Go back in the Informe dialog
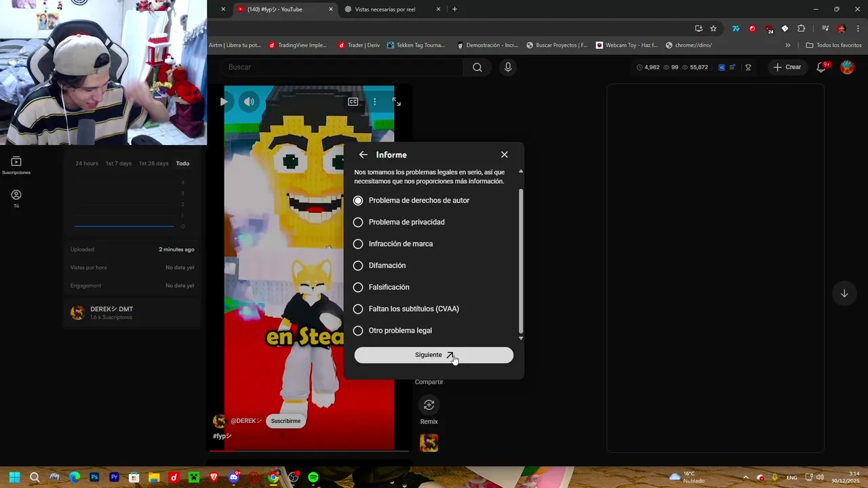 coord(363,155)
